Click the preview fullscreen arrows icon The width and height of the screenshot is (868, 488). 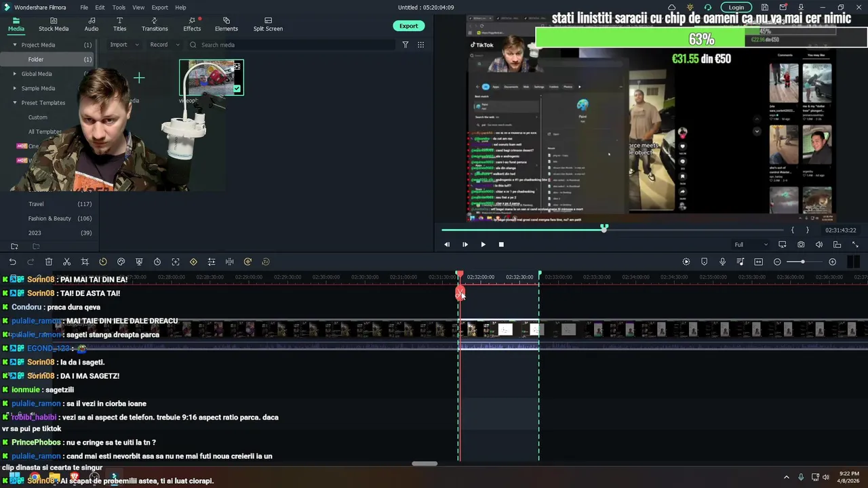point(855,245)
